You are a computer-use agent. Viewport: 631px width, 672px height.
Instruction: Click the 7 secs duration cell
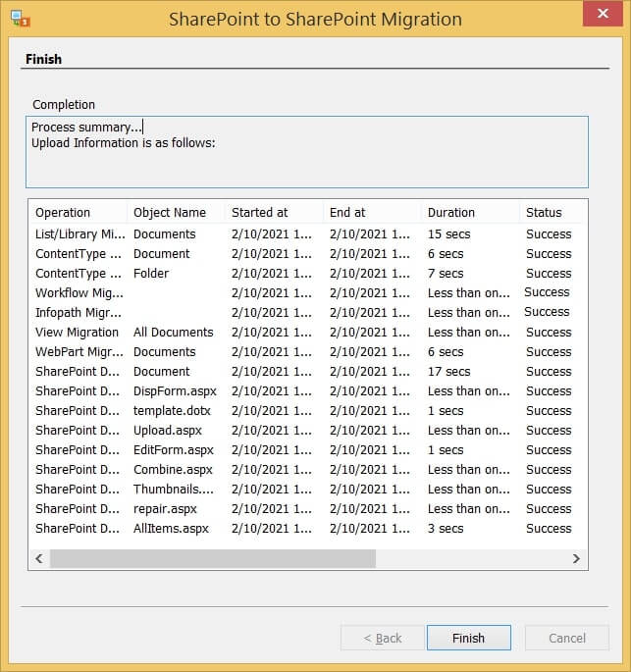[x=446, y=274]
